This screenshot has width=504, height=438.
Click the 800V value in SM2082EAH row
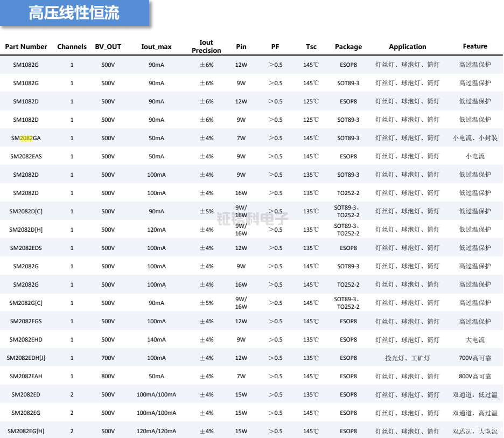[x=108, y=376]
